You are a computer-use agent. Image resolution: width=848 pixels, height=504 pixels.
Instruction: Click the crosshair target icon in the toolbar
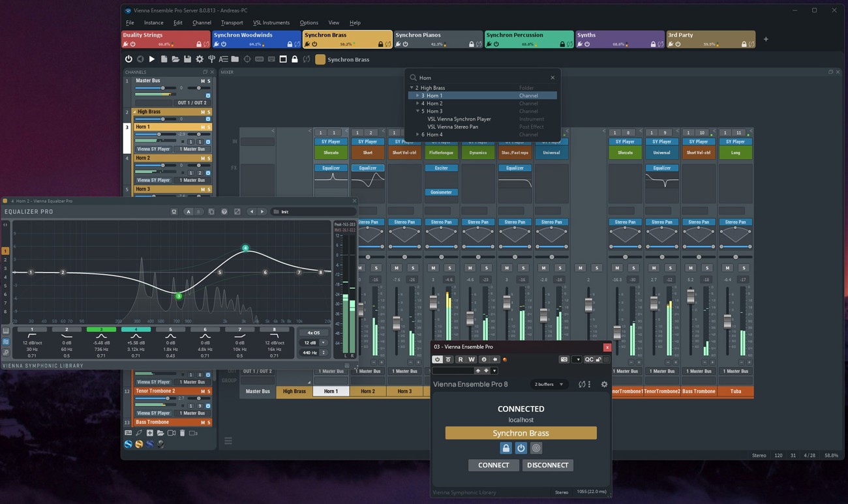[x=247, y=59]
